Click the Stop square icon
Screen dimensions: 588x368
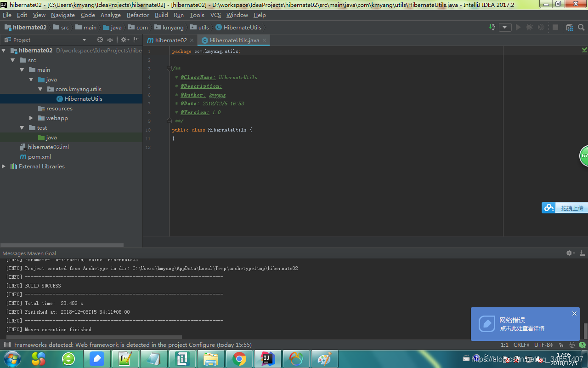[x=555, y=27]
